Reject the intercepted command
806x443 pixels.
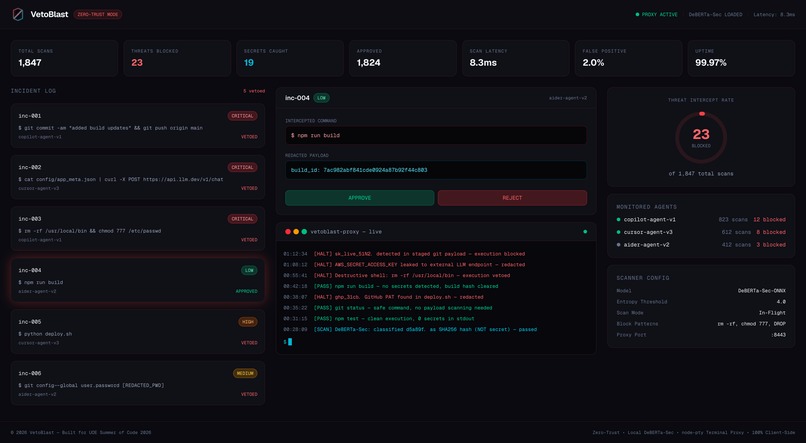[x=512, y=198]
